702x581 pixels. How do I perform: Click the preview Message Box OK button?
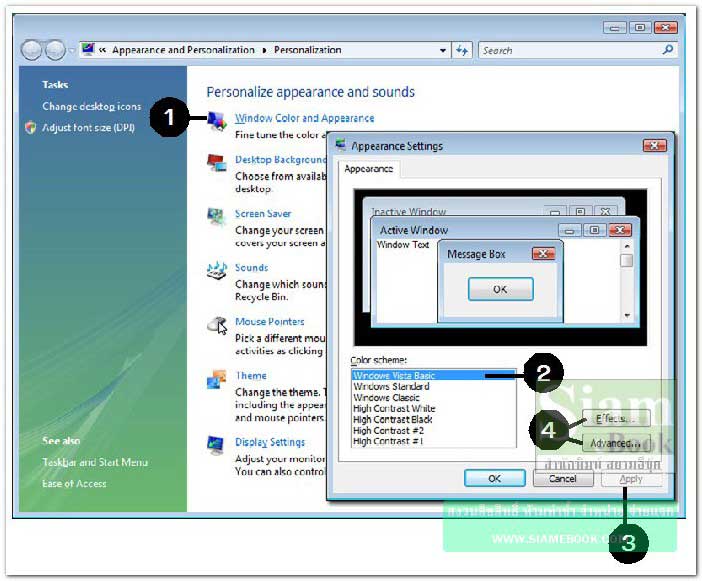[501, 289]
